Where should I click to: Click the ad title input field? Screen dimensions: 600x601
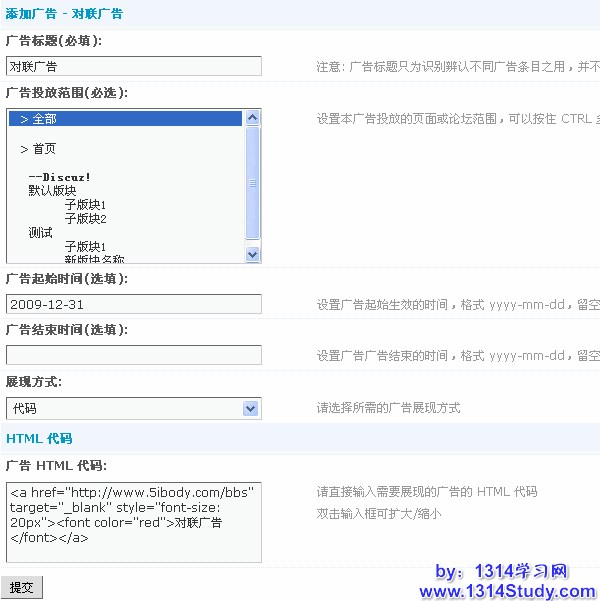[133, 66]
